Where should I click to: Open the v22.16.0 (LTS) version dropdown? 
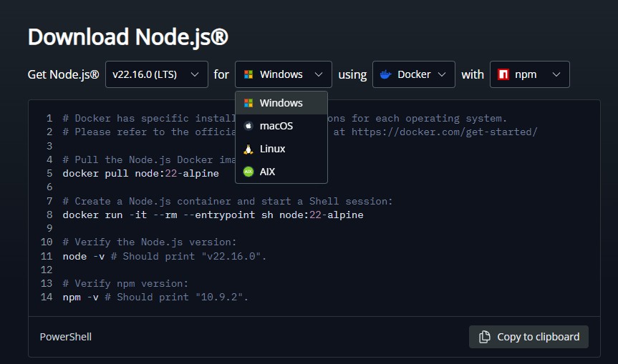156,74
